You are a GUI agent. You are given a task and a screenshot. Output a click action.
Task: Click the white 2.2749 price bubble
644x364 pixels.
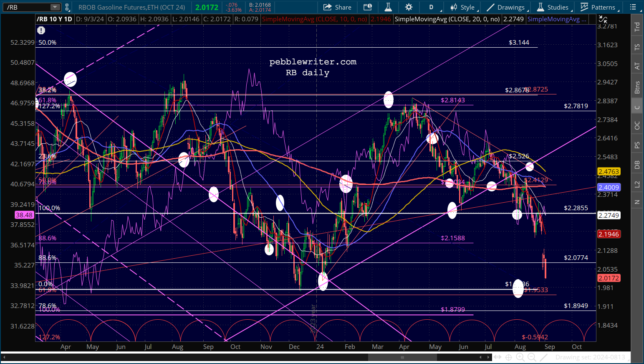tap(609, 215)
